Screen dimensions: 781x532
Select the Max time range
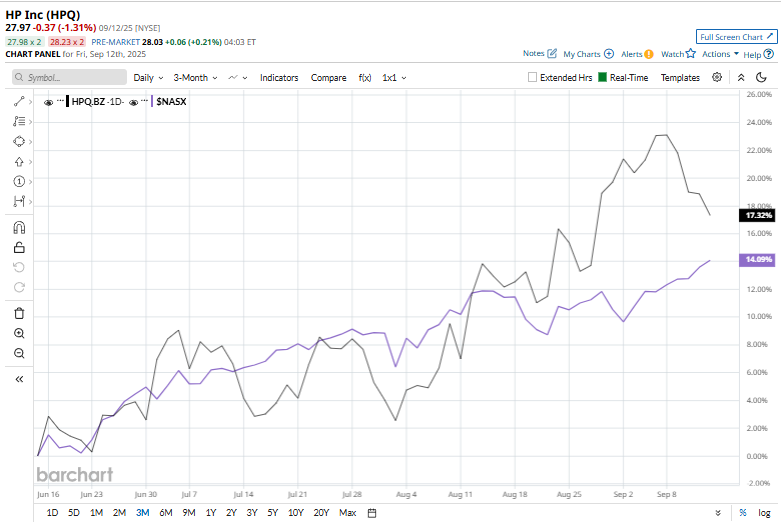click(x=348, y=513)
